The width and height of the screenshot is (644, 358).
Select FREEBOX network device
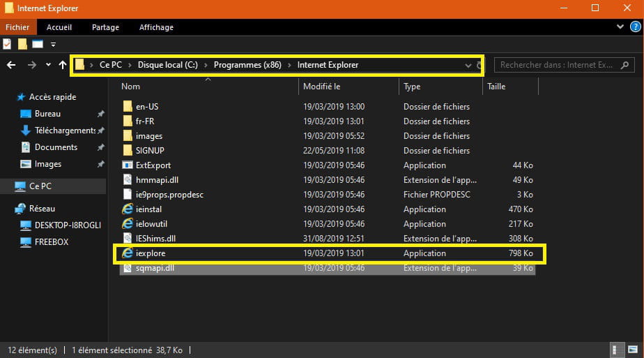(x=52, y=242)
